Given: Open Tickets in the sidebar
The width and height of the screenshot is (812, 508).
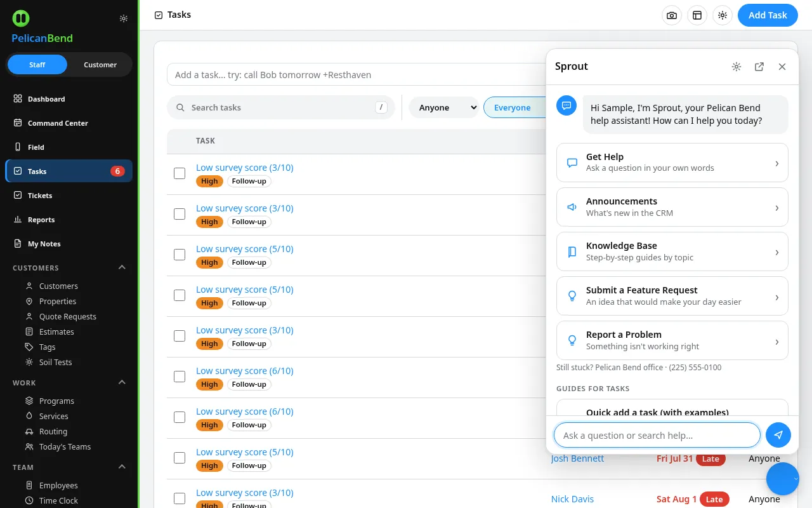Looking at the screenshot, I should tap(69, 196).
